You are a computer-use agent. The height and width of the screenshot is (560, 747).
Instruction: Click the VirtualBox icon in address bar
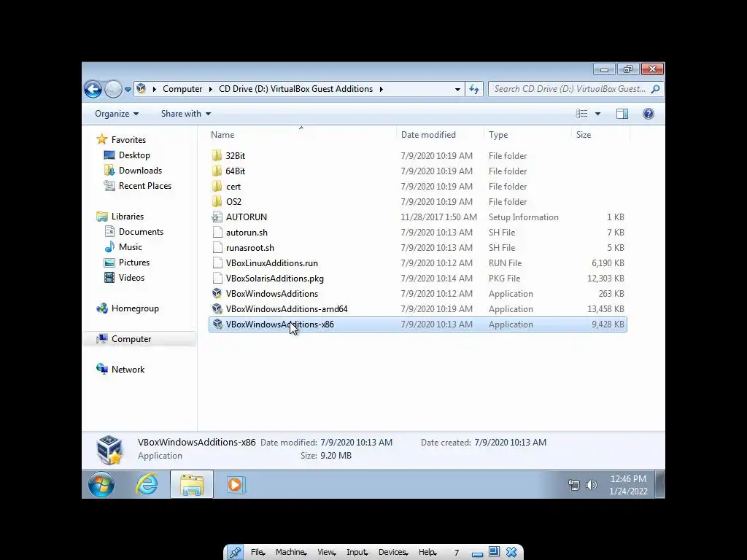141,88
